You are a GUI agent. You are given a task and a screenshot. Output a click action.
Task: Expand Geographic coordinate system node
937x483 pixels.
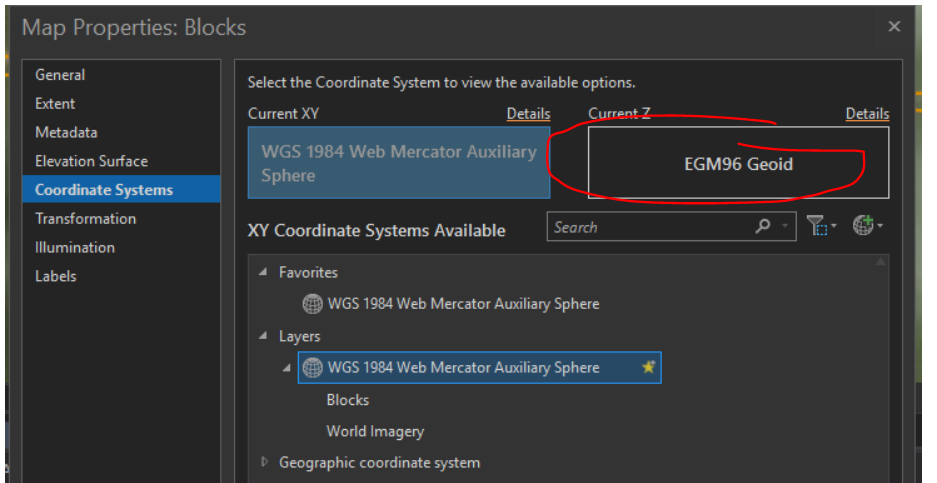coord(265,462)
